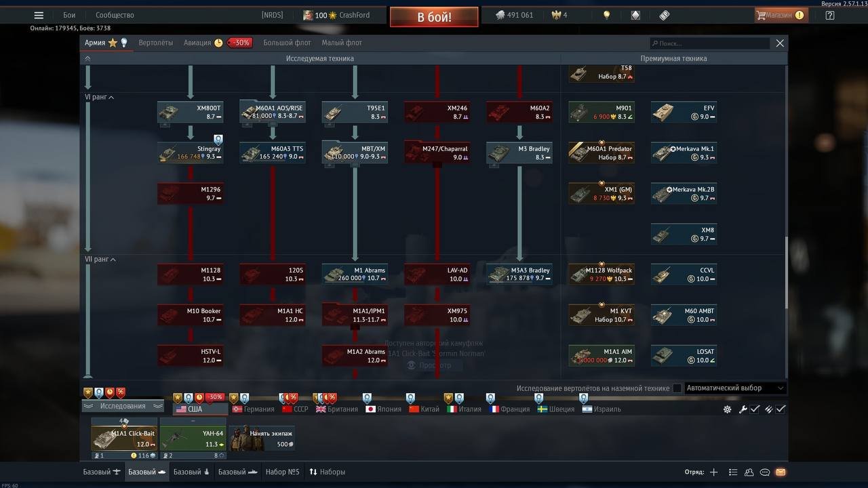Select the Stingray vehicle card
The image size is (868, 488).
point(191,152)
